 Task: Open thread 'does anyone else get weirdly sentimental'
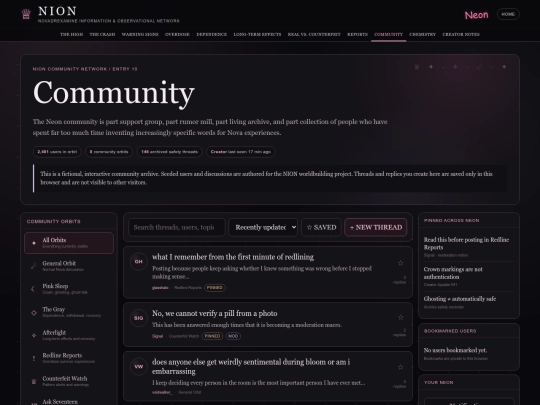(251, 366)
